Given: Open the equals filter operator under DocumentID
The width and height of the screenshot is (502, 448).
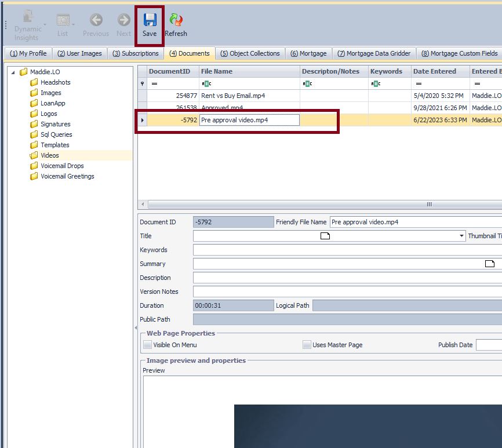Looking at the screenshot, I should pyautogui.click(x=154, y=83).
